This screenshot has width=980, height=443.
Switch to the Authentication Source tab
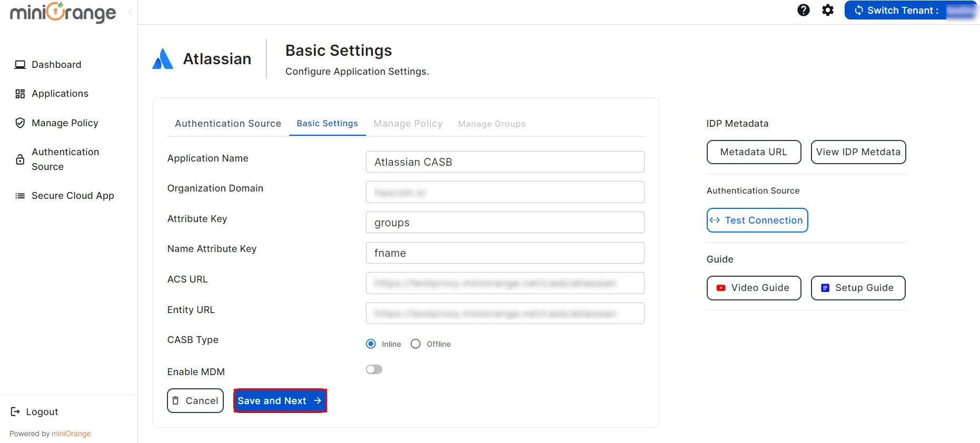pos(228,124)
